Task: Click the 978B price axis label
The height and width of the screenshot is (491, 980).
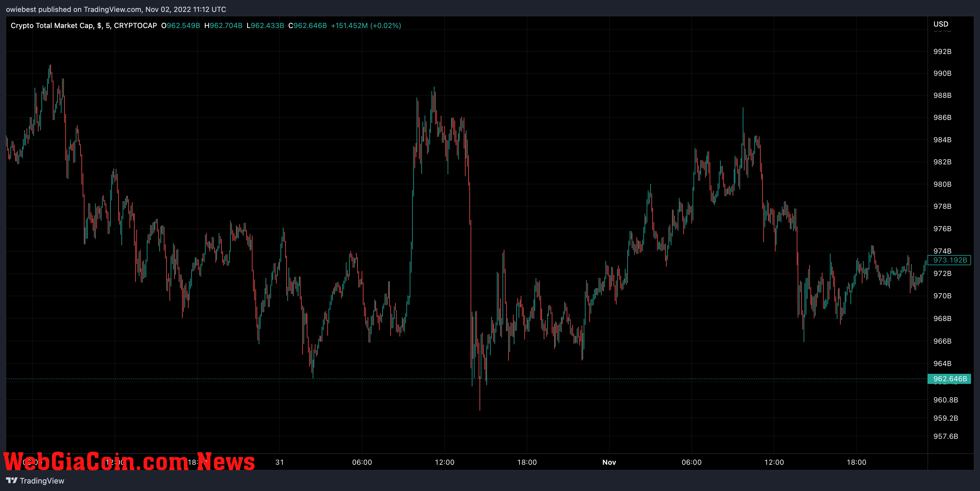Action: click(x=942, y=206)
